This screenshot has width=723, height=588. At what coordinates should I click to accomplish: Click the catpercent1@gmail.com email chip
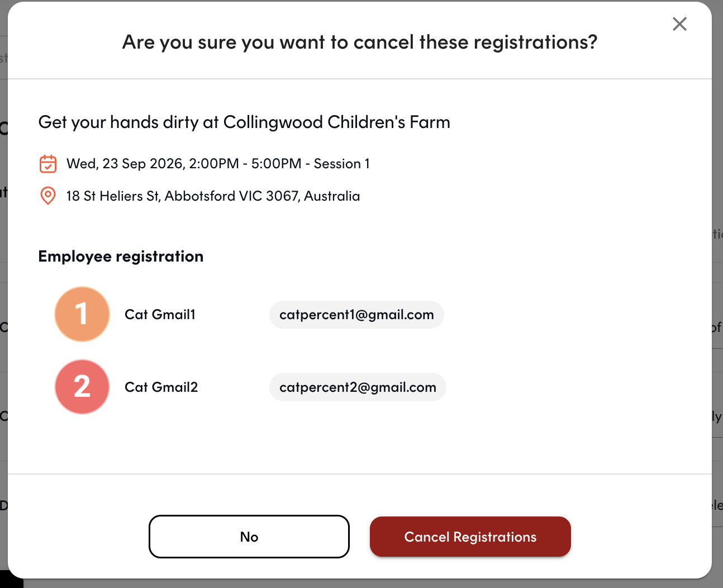click(356, 315)
